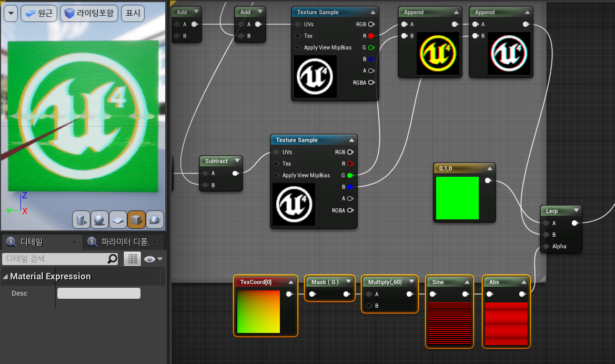Click the green G pin of the Subtract-fed Texture Sample
Screen dimensions: 615x364
point(350,175)
